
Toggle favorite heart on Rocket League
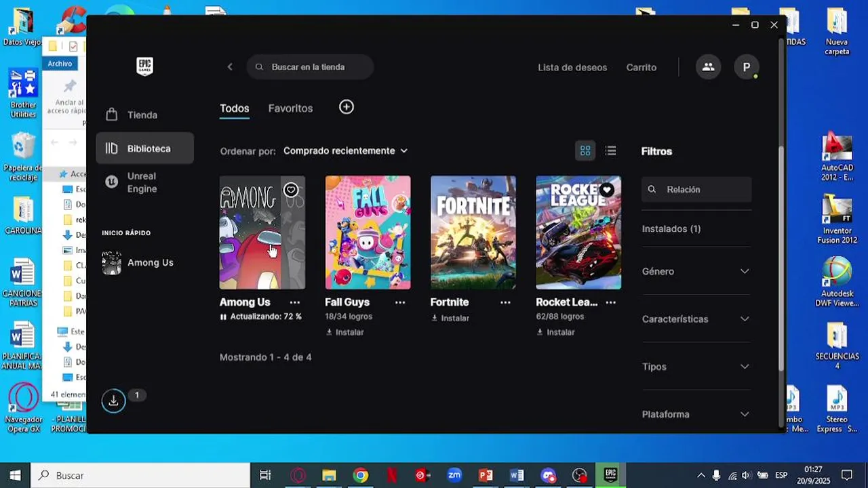click(x=607, y=190)
